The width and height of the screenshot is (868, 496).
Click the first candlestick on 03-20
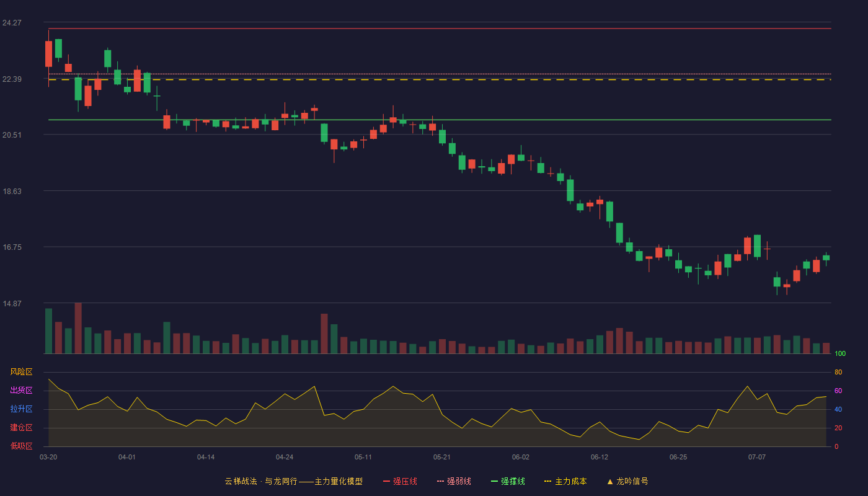click(48, 54)
